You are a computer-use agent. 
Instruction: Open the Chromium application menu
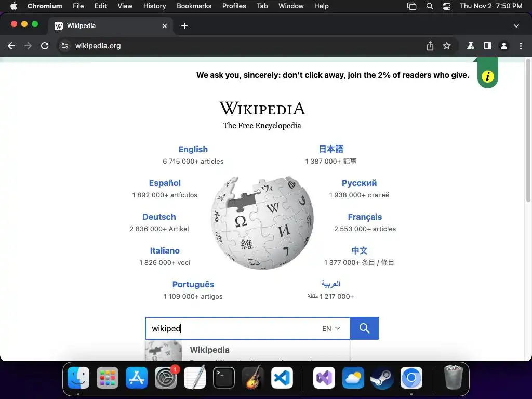tap(45, 6)
